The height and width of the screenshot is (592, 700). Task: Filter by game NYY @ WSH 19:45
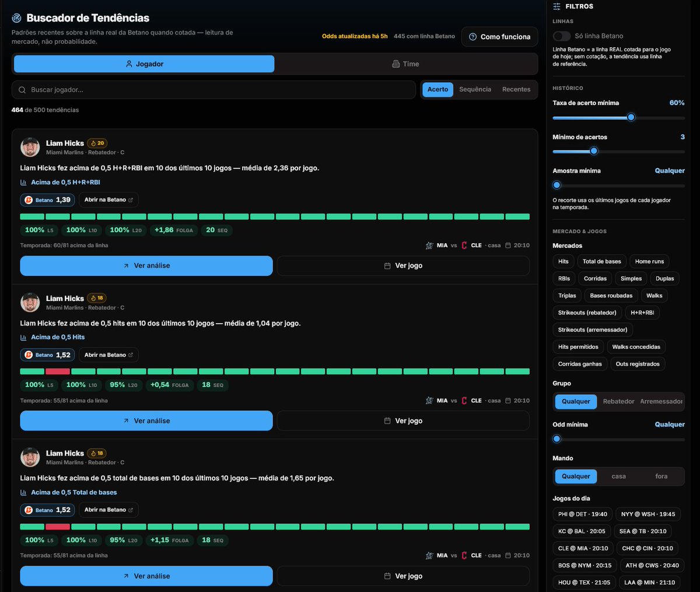coord(648,514)
